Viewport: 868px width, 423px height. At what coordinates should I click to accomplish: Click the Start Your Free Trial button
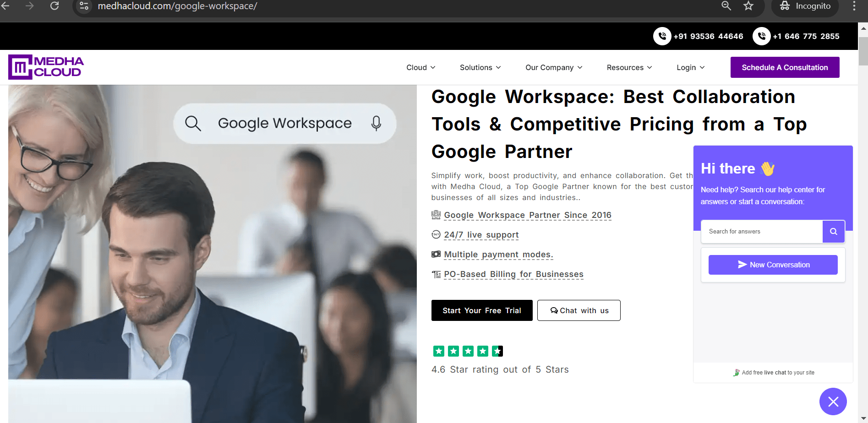click(x=481, y=310)
